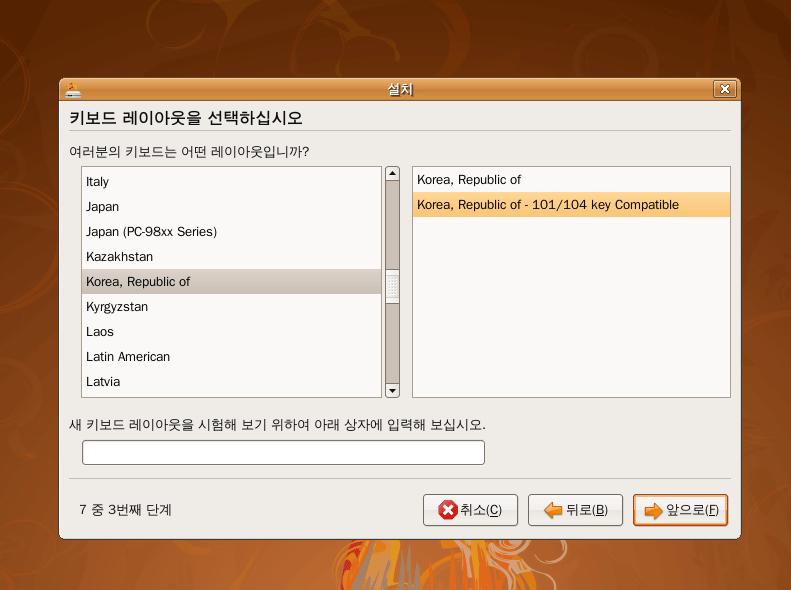Screen dimensions: 791x590
Task: Click the country list scrollbar thumb
Action: click(392, 286)
